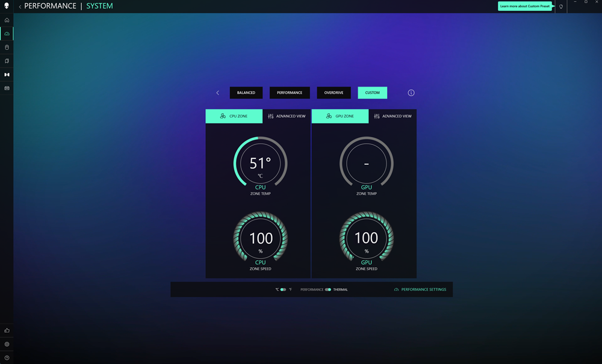This screenshot has height=364, width=602.
Task: Adjust GPU zone speed dial at 100%
Action: [x=366, y=238]
